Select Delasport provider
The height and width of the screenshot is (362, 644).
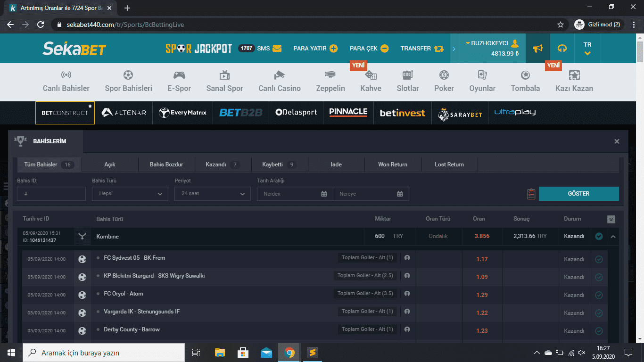[296, 113]
